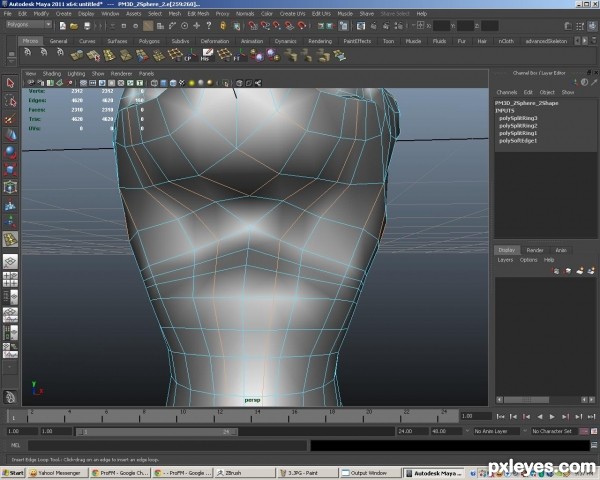
Task: Toggle use all lights yellow sphere
Action: (x=191, y=83)
